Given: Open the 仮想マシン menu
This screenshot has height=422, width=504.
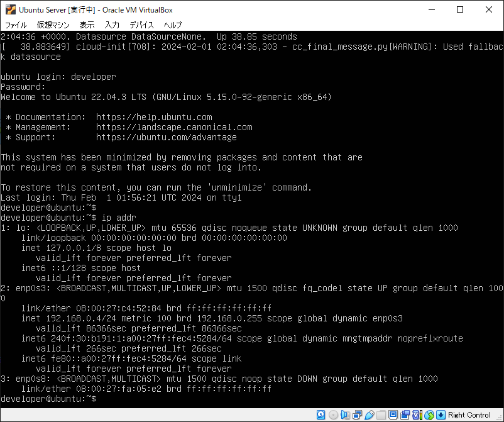Looking at the screenshot, I should (x=53, y=25).
